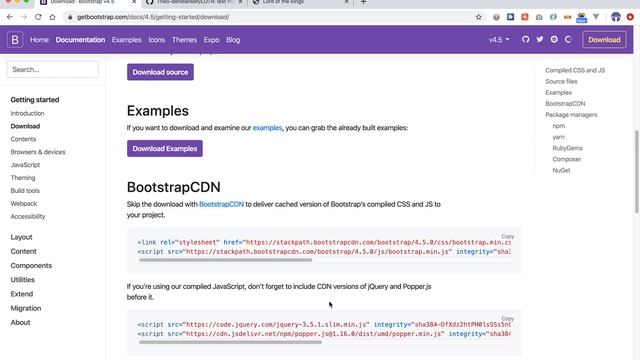Viewport: 640px width, 360px height.
Task: Focus the docs Search field
Action: [53, 69]
